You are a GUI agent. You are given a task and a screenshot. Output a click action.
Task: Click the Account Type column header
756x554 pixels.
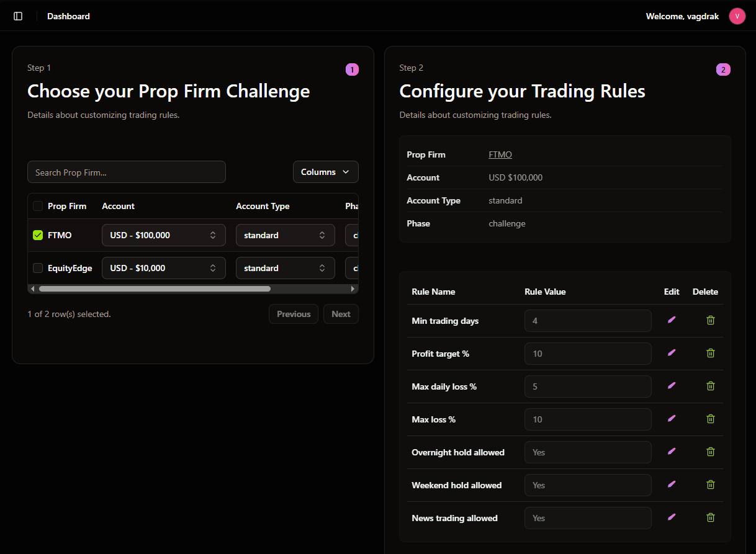click(x=263, y=206)
